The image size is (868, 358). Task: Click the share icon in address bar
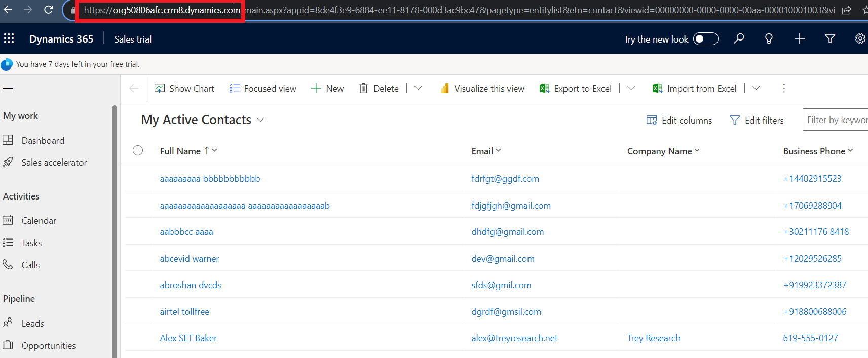coord(846,10)
